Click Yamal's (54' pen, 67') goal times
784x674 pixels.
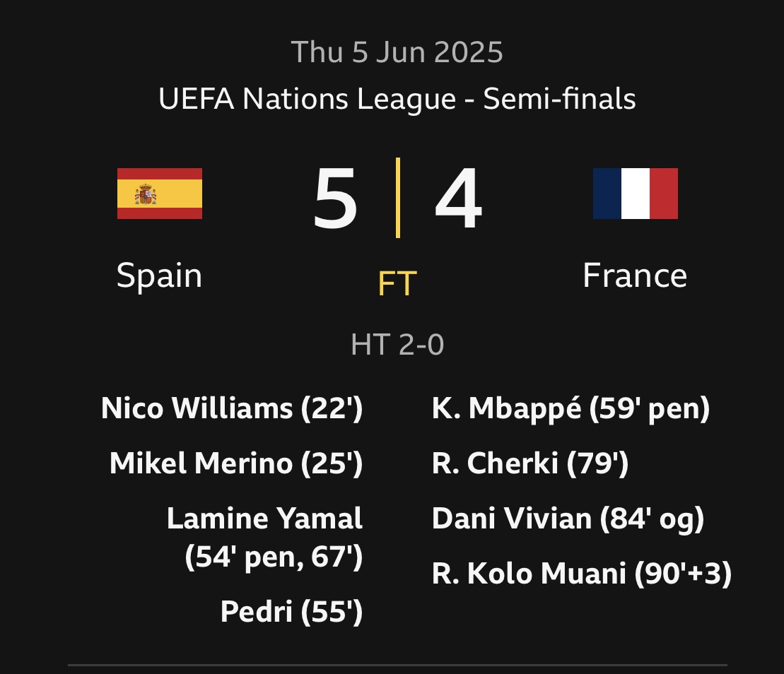(x=274, y=557)
